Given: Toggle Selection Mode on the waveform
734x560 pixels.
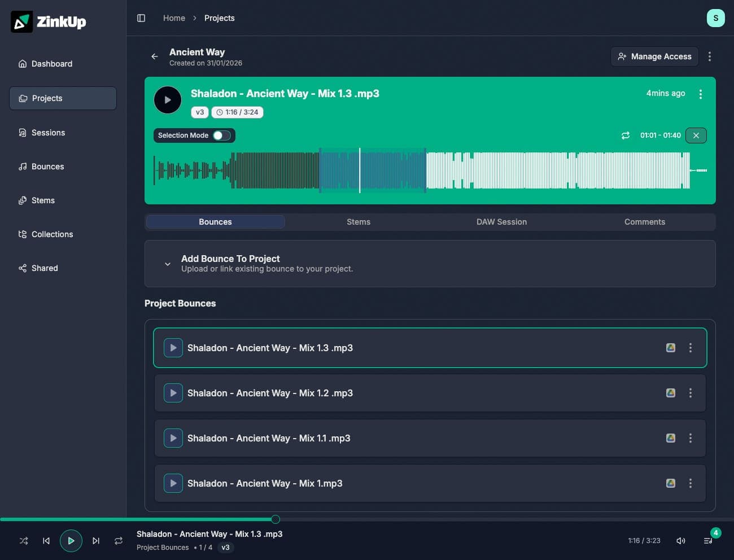Looking at the screenshot, I should 219,135.
